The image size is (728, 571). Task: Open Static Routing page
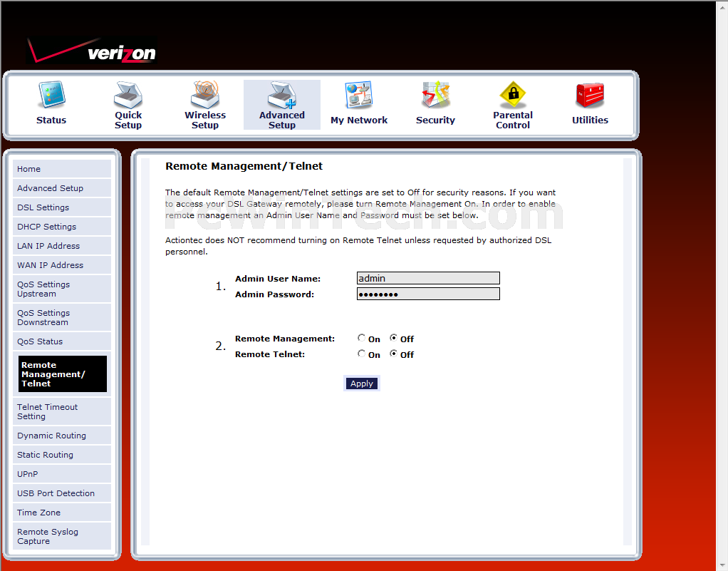click(x=62, y=455)
